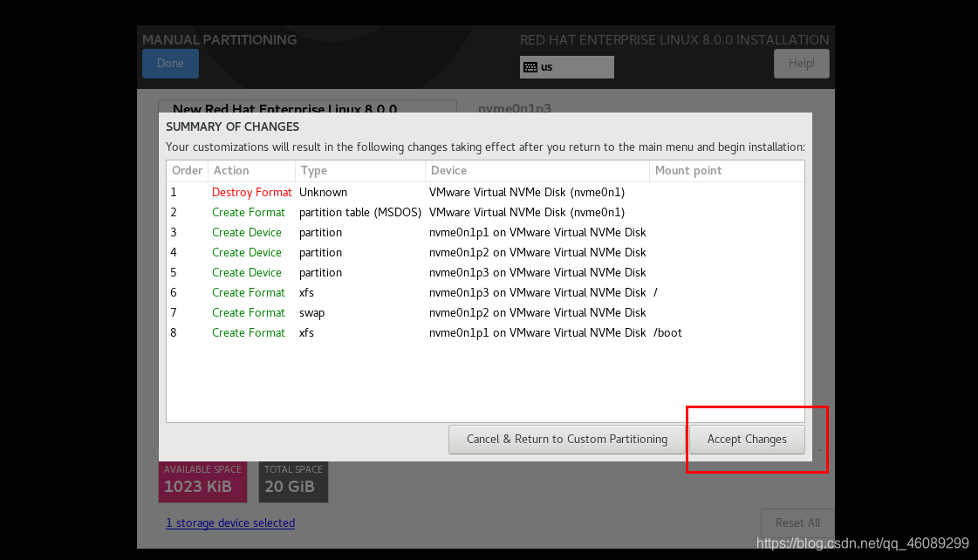Click the / mount point cell in row 6
The image size is (978, 560).
655,292
